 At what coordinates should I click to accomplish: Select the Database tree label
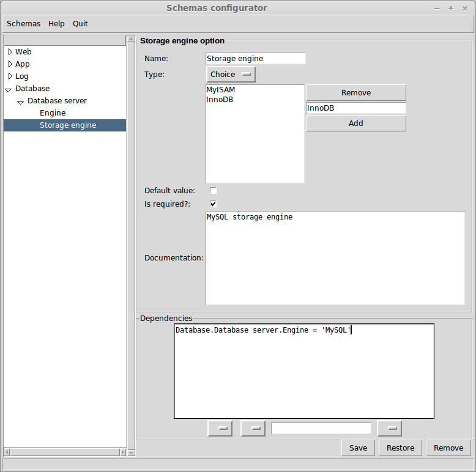32,89
